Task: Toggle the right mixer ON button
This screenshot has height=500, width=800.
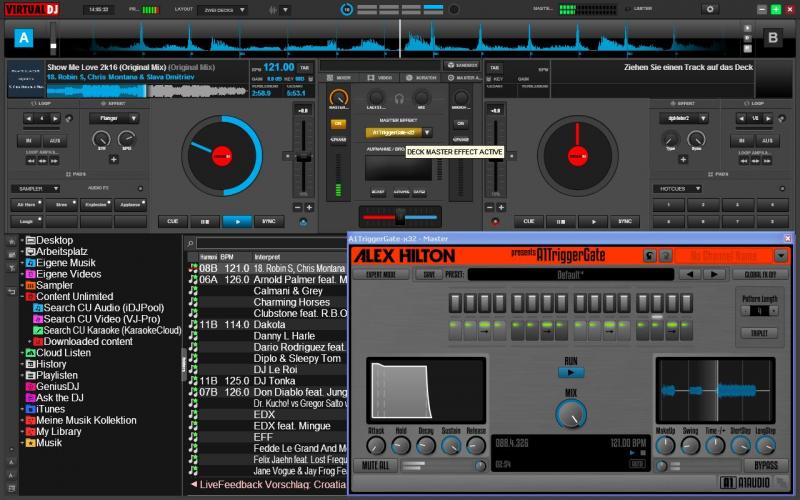Action: (461, 123)
